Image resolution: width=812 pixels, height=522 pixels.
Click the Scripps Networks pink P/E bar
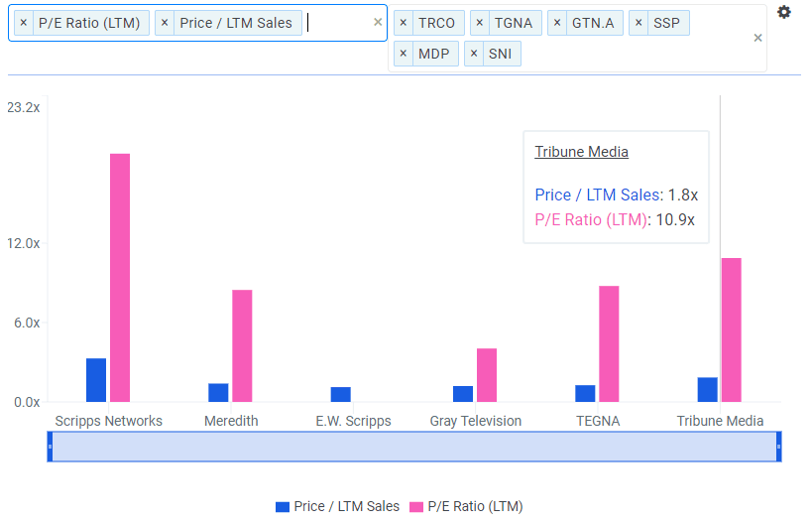pos(120,278)
